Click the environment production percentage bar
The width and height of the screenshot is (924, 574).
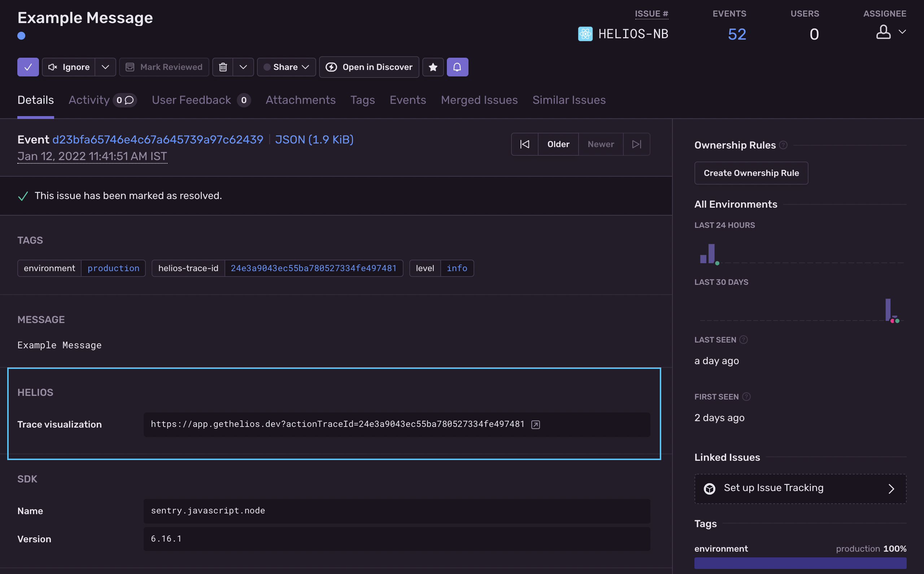(800, 562)
